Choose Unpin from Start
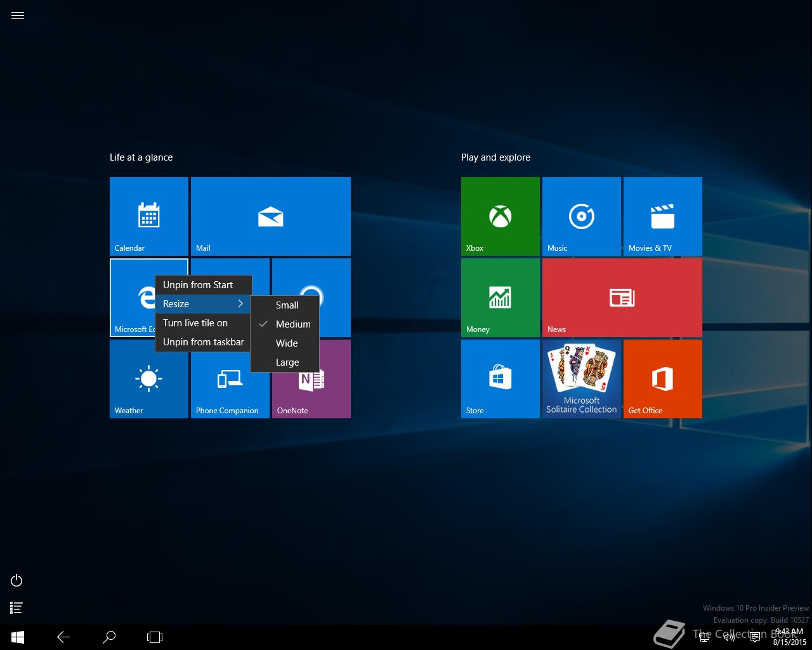 click(203, 285)
